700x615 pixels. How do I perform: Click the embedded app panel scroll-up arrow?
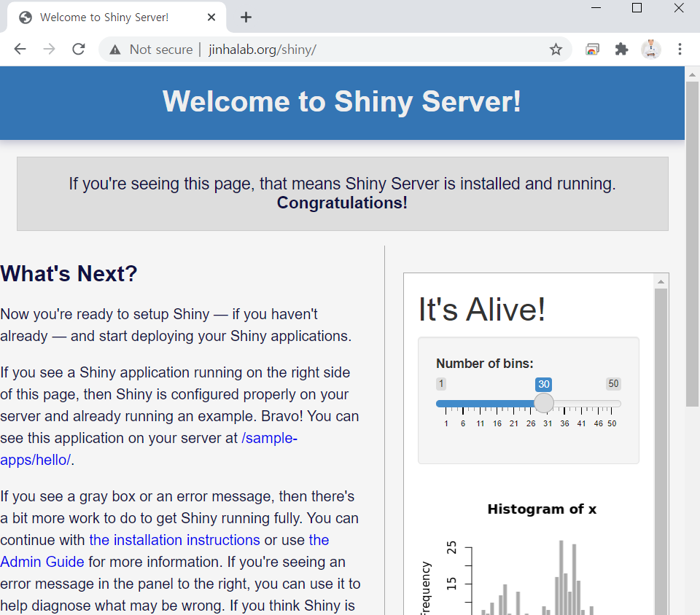point(661,282)
